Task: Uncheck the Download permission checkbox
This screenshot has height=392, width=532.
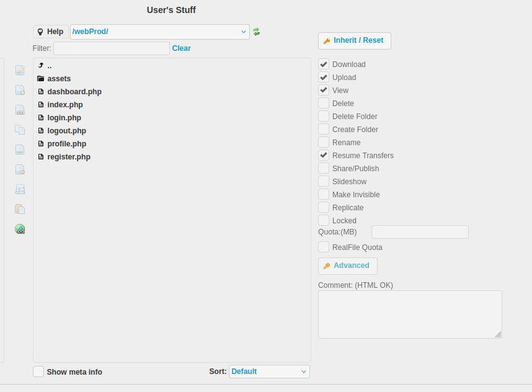Action: (x=324, y=64)
